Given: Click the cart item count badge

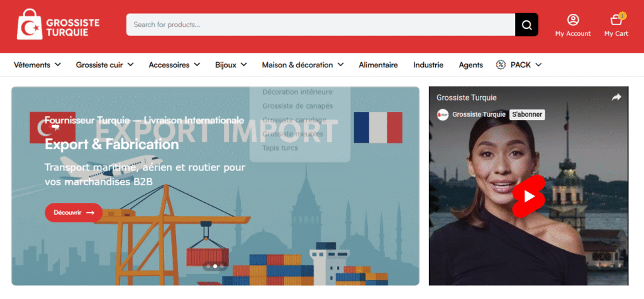Looking at the screenshot, I should (622, 16).
